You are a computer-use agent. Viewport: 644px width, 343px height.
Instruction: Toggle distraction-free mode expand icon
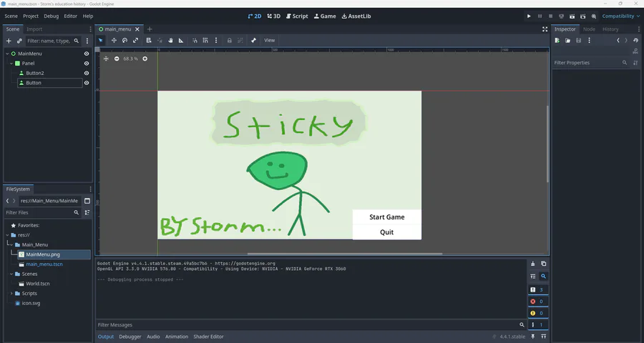coord(545,29)
